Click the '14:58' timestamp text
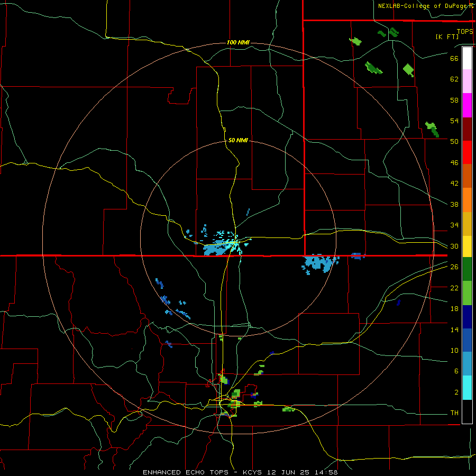 (326, 472)
